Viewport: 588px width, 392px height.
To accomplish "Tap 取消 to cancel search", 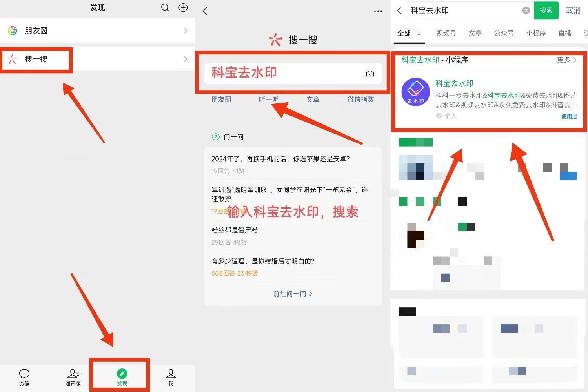I will click(573, 11).
